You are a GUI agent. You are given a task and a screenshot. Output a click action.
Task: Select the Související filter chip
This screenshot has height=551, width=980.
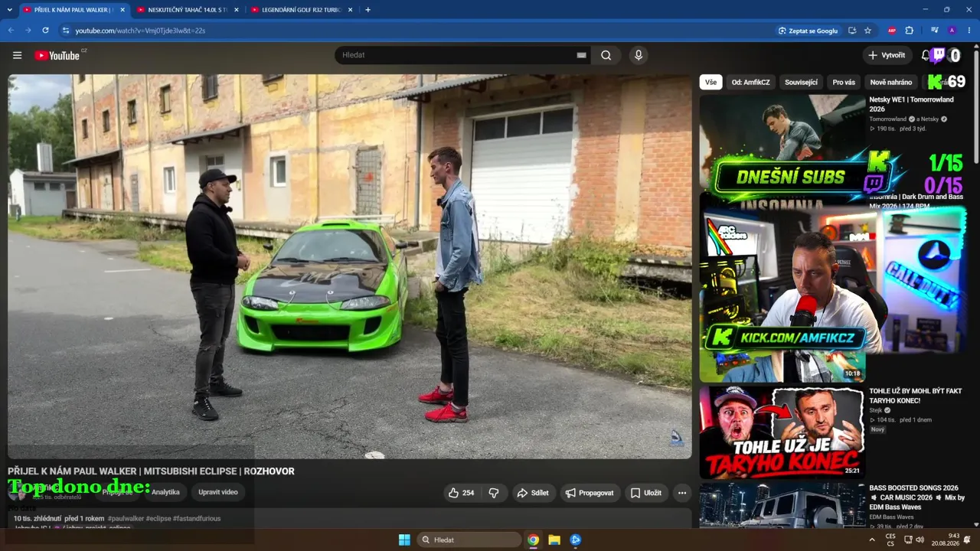tap(802, 82)
